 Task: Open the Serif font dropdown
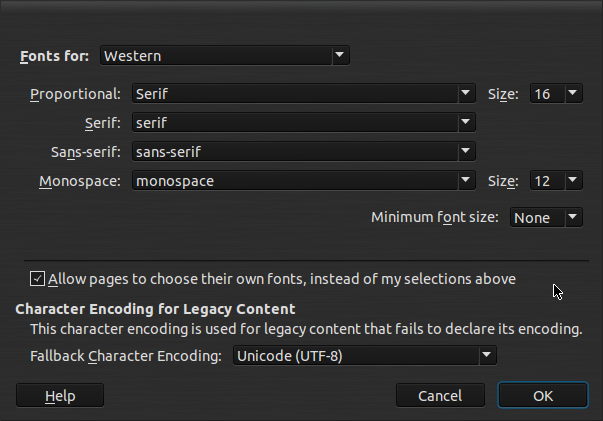tap(303, 124)
